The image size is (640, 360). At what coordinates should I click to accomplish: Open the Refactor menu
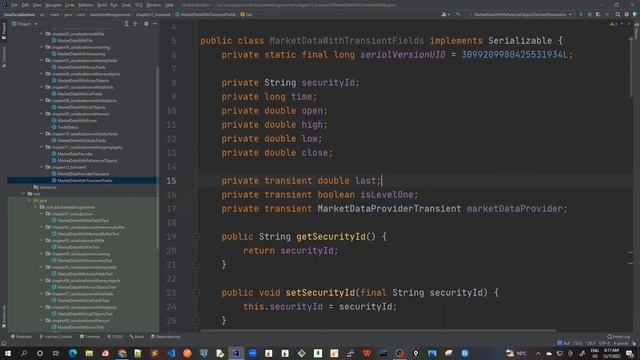coord(86,5)
